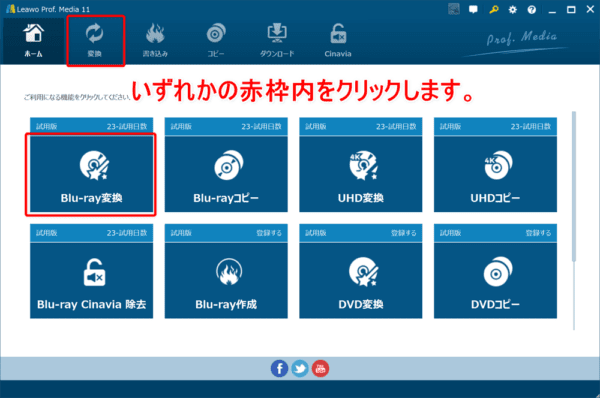Open the UHD変換 module tile
This screenshot has height=398, width=600.
(361, 174)
